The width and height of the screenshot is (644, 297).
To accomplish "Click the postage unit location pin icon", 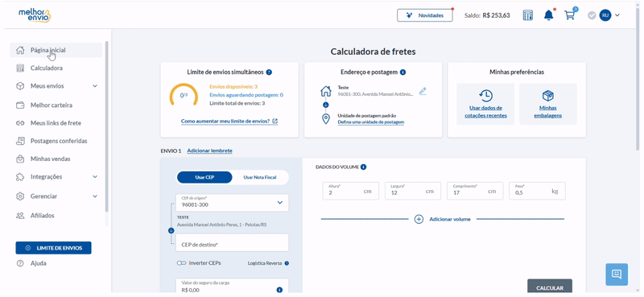I will [326, 119].
